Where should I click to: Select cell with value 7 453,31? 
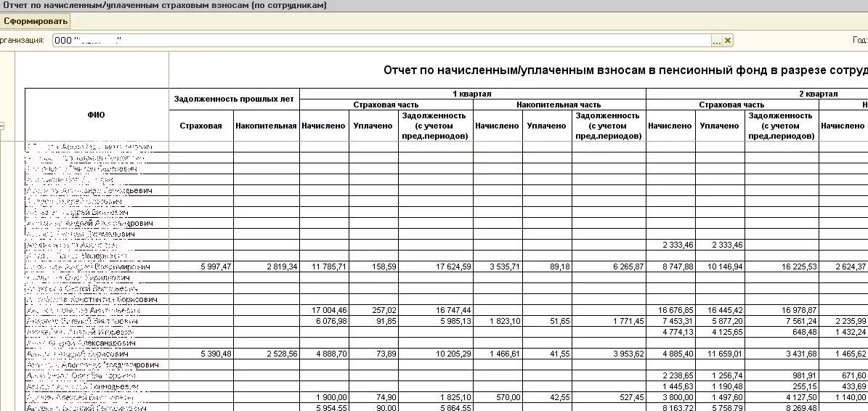tap(671, 321)
